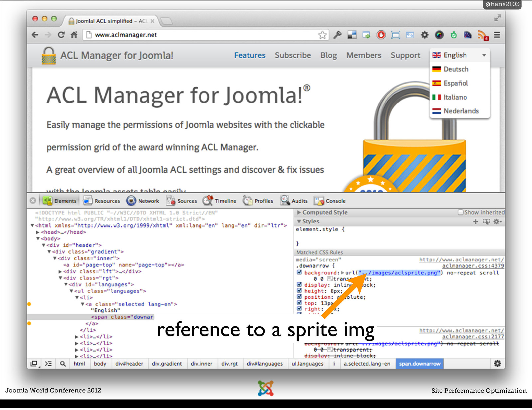The height and width of the screenshot is (410, 532).
Task: Collapse the Styles section
Action: point(299,221)
